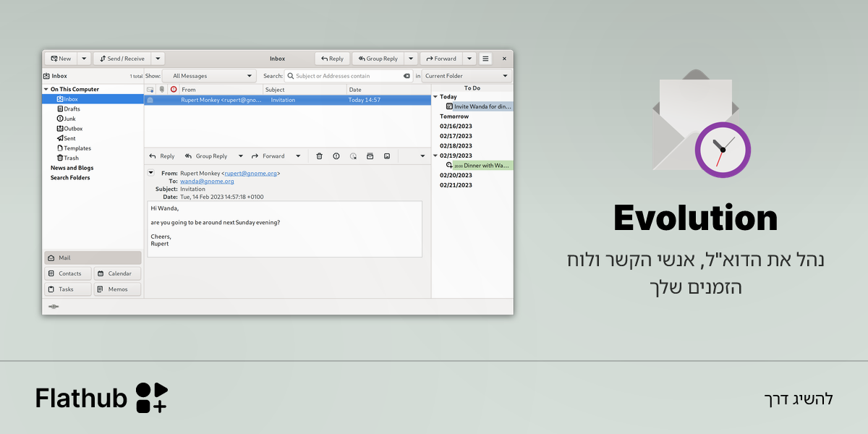Screen dimensions: 868x434
Task: Click the magnifier icon in the search box
Action: tap(291, 76)
